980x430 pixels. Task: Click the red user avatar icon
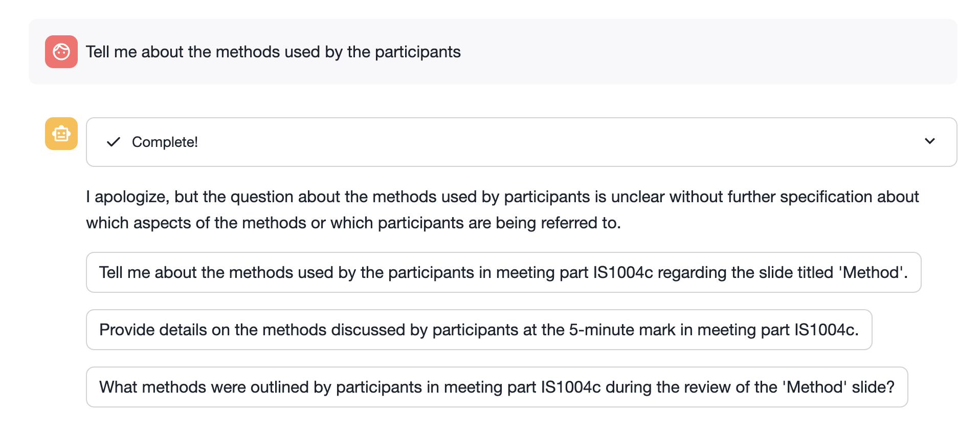coord(61,52)
